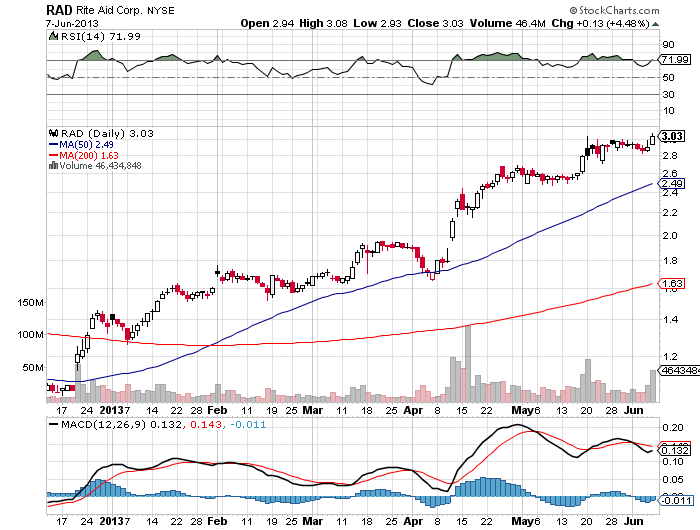Viewport: 700px width, 530px height.
Task: Click the May label on price chart axis
Action: pos(522,410)
